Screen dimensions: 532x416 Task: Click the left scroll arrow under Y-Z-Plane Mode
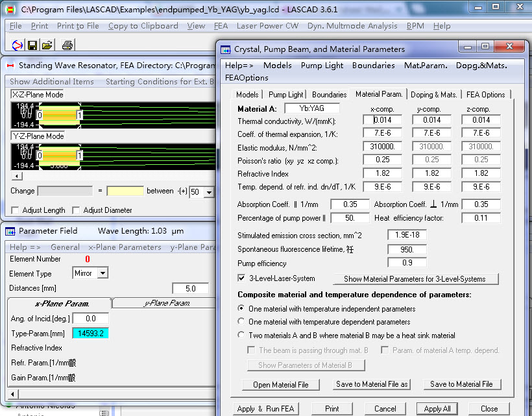point(17,176)
